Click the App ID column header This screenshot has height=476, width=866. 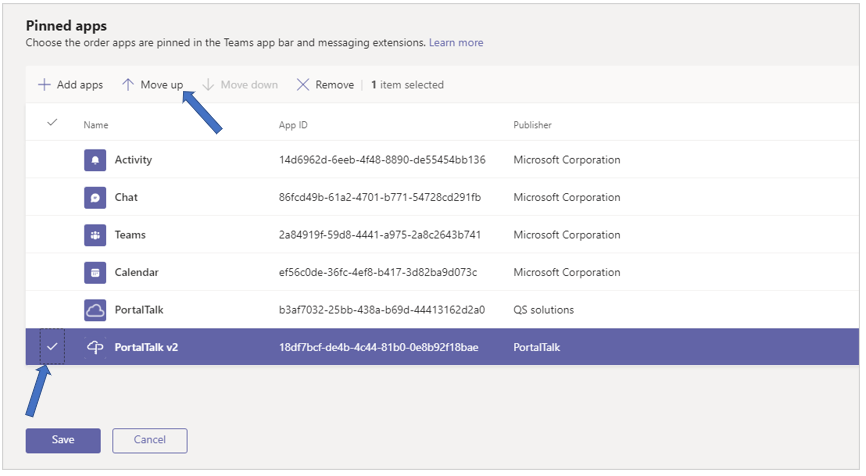[293, 125]
